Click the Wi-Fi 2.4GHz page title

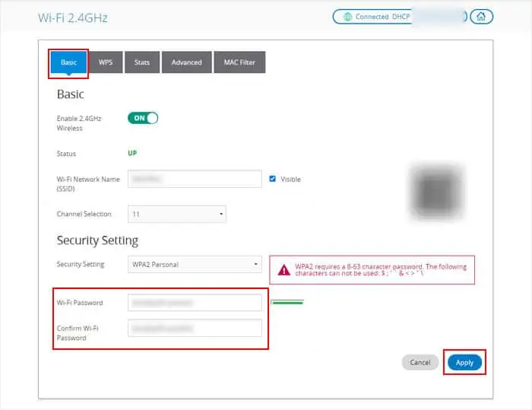pyautogui.click(x=73, y=17)
